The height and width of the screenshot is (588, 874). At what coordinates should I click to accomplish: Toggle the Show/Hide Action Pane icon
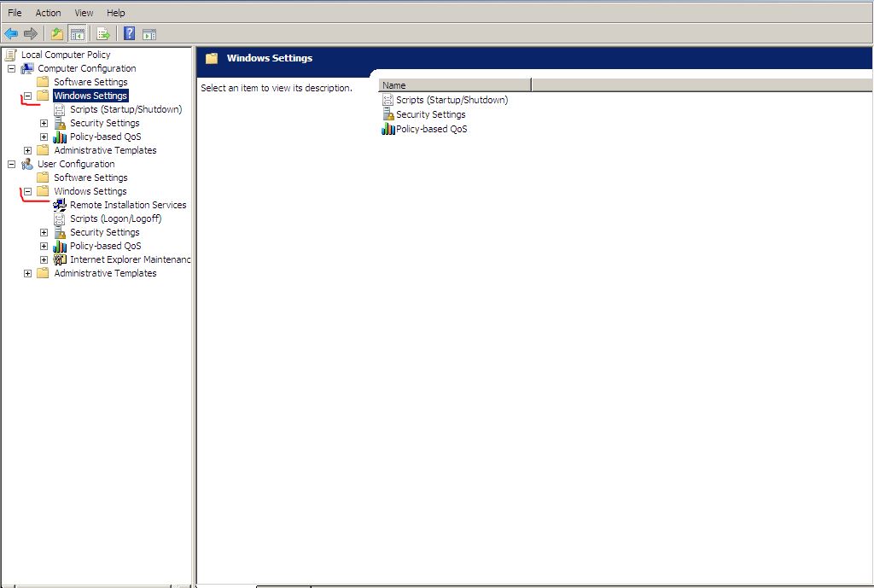149,34
